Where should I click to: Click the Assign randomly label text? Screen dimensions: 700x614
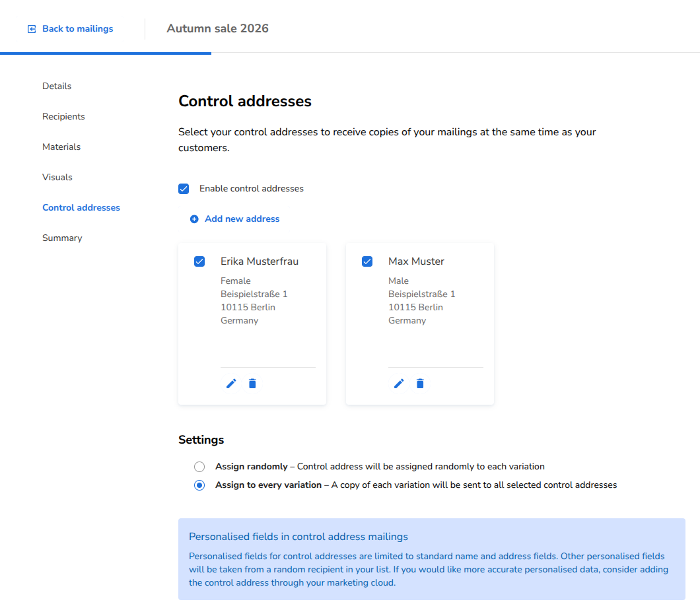pos(252,467)
